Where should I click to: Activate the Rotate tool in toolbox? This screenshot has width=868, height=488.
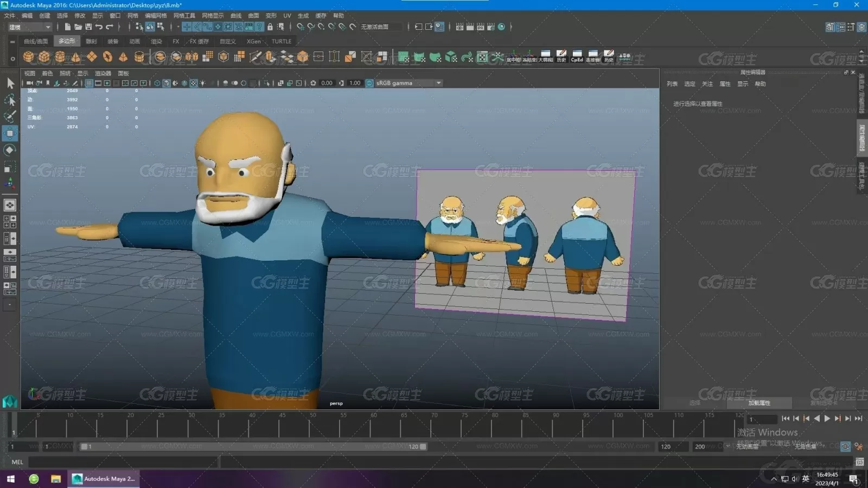tap(10, 150)
